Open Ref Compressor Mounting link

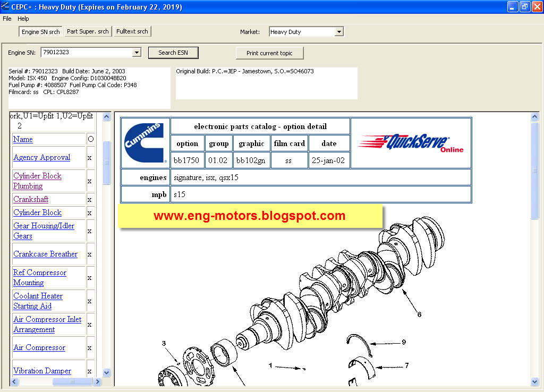click(x=39, y=277)
